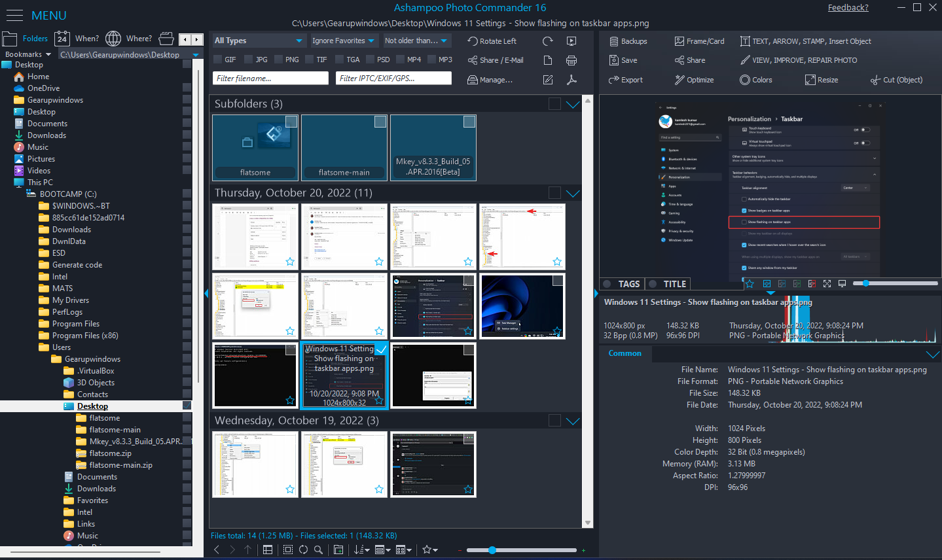
Task: Tick the GIF file type checkbox
Action: [218, 60]
